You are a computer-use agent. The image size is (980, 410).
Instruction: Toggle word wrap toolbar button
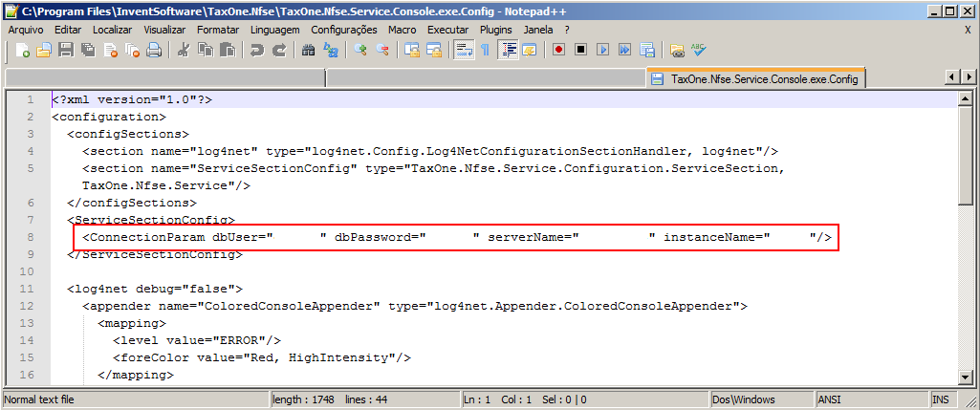click(x=463, y=51)
